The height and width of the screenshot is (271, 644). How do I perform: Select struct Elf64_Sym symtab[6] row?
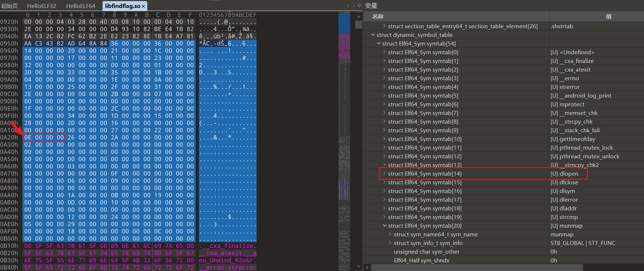pyautogui.click(x=504, y=104)
